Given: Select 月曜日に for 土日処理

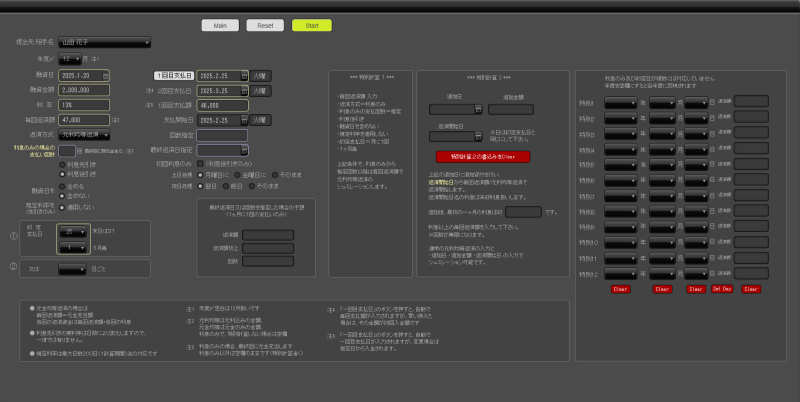Looking at the screenshot, I should point(201,175).
